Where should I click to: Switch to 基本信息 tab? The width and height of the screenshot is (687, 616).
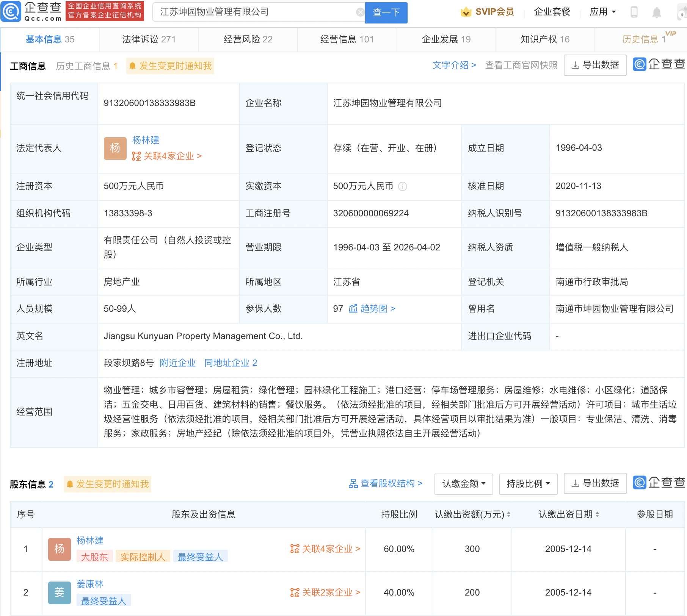(50, 39)
